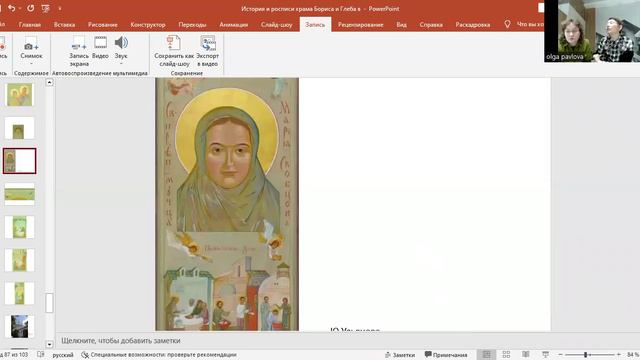Open the Рисование tab
The image size is (640, 360).
pyautogui.click(x=102, y=24)
